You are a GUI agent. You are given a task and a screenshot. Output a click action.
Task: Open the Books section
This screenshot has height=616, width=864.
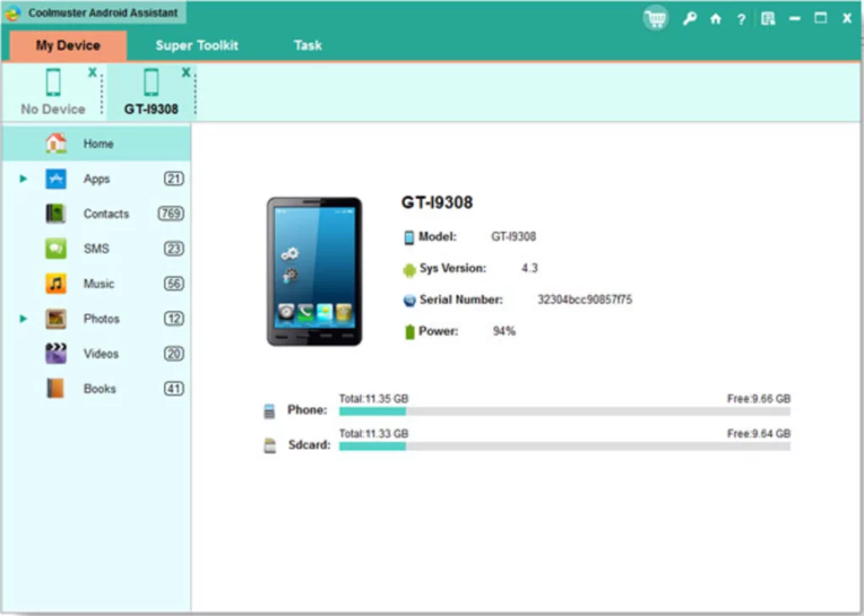pyautogui.click(x=99, y=388)
